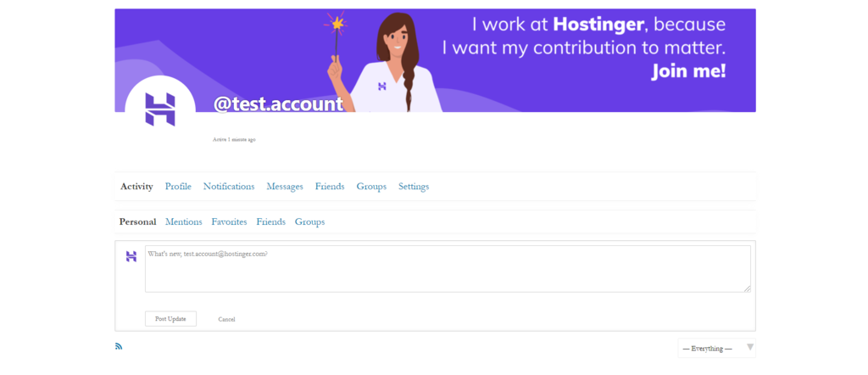This screenshot has height=375, width=868.
Task: Open the Settings tab
Action: [414, 187]
